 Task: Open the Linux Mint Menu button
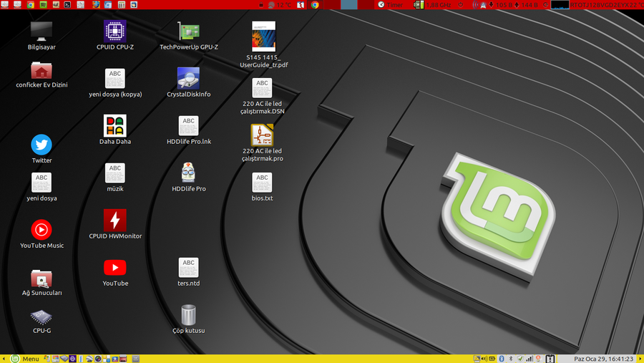click(x=24, y=359)
